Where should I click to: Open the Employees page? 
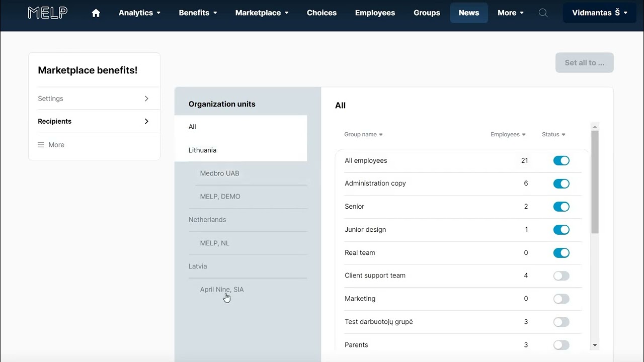click(375, 13)
